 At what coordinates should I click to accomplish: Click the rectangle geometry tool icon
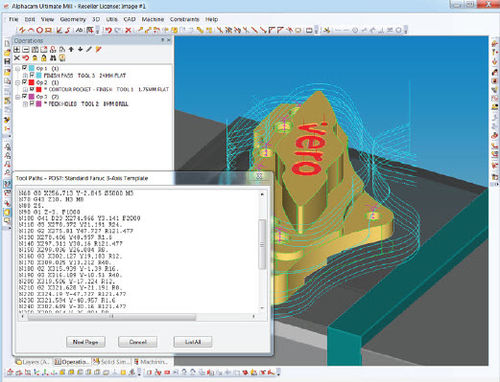(48, 30)
